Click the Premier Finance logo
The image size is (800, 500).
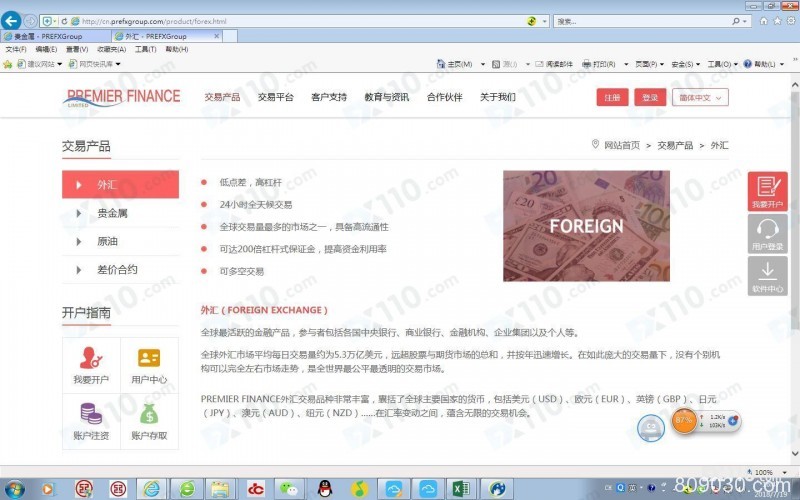click(121, 97)
